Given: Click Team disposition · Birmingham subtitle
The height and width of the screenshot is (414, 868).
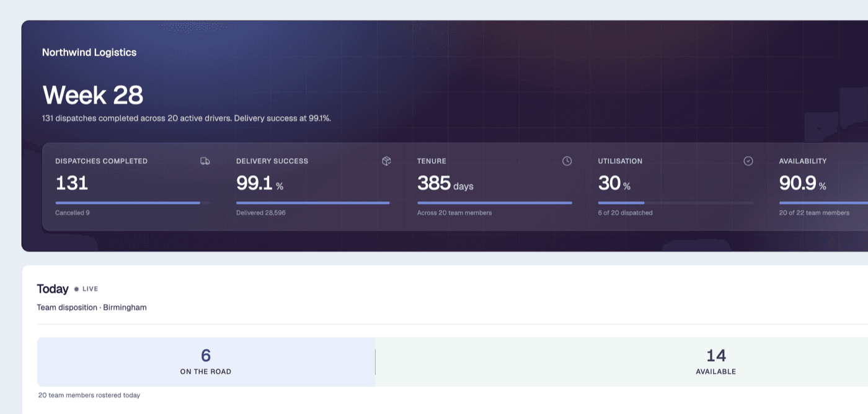Looking at the screenshot, I should coord(92,307).
